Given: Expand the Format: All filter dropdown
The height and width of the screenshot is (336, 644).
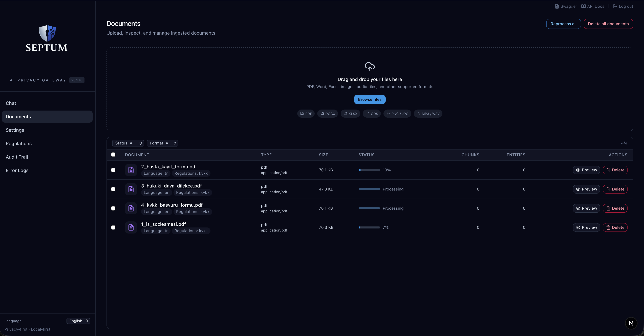Looking at the screenshot, I should coord(162,143).
